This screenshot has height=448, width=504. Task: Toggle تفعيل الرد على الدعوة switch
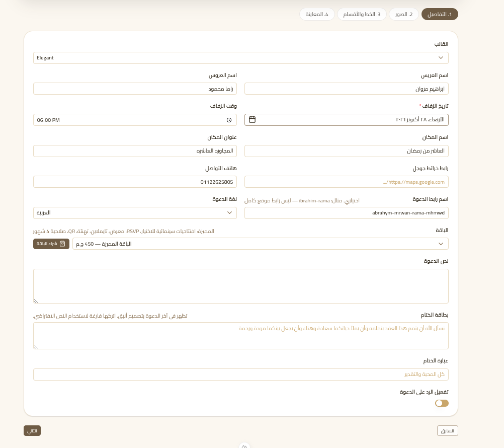coord(442,403)
